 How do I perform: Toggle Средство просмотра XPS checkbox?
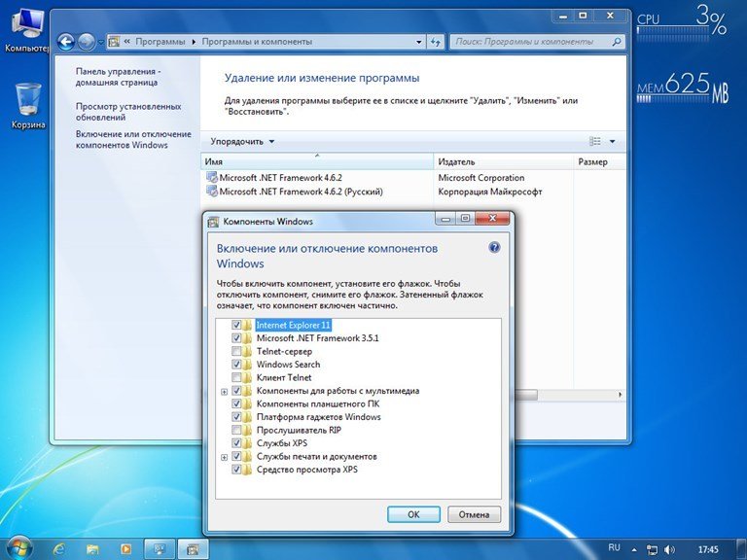tap(236, 470)
